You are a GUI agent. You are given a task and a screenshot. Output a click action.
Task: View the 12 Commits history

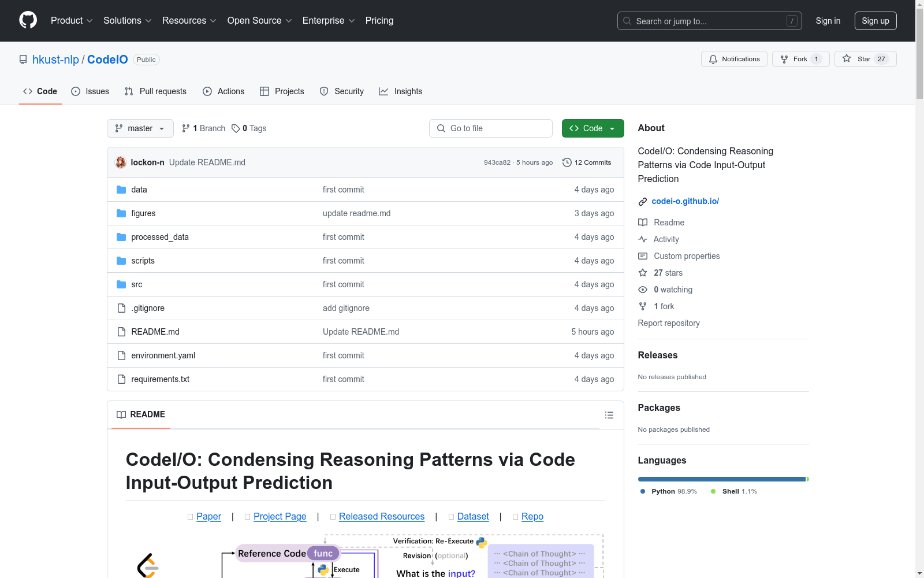coord(587,162)
